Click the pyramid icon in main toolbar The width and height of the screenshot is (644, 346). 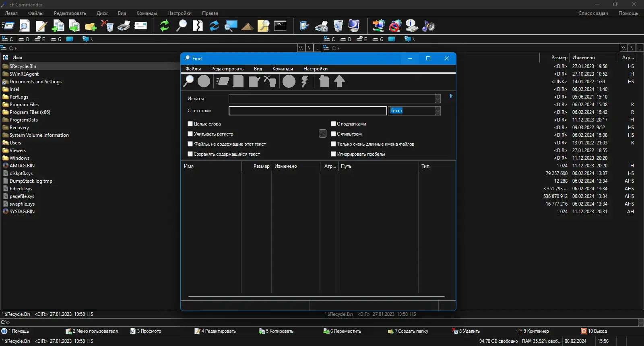pyautogui.click(x=247, y=27)
